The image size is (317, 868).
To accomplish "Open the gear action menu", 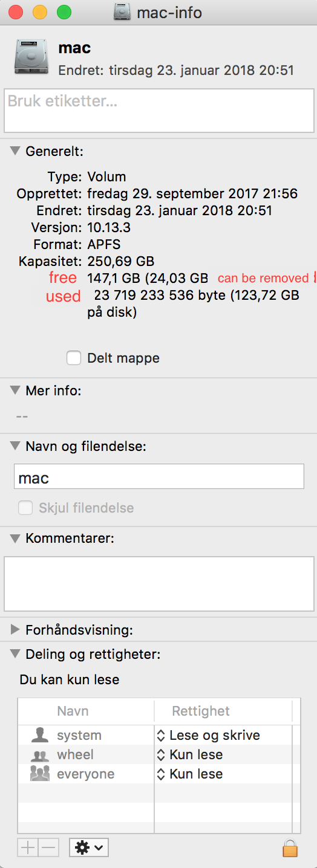I will coord(89,847).
